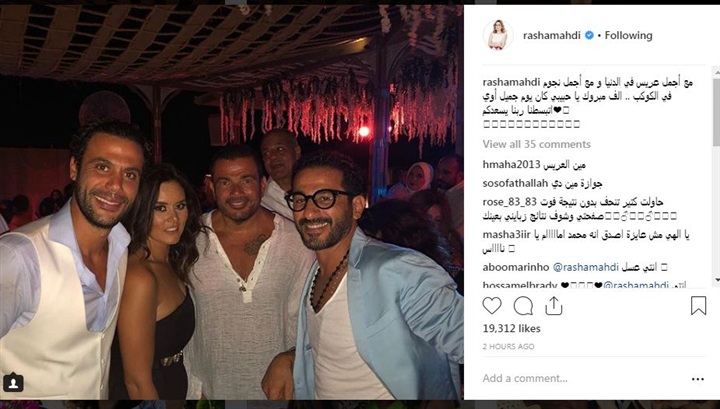Open sosofathallah commenter profile
Viewport: 720px width, 409px height.
tap(515, 184)
